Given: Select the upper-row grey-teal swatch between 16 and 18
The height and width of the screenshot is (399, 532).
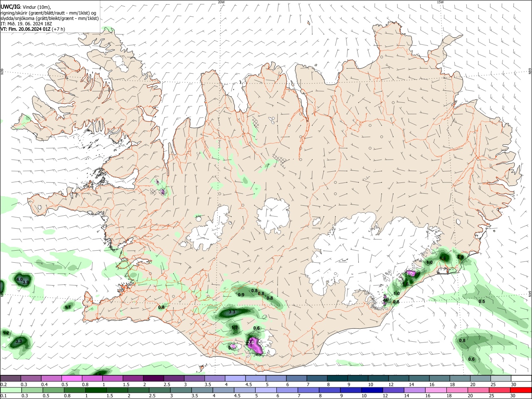Looking at the screenshot, I should click(440, 379).
